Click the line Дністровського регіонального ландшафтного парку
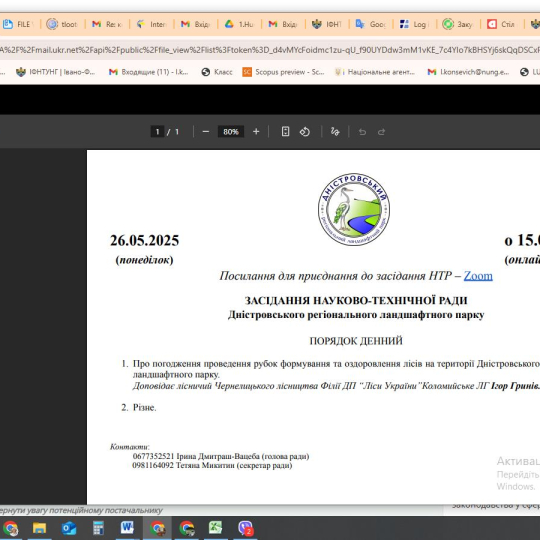The height and width of the screenshot is (540, 540). (356, 315)
